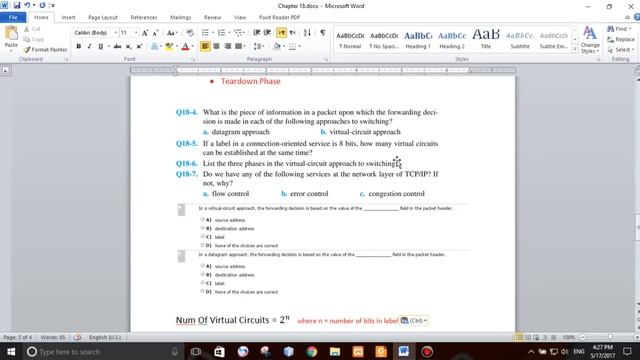Image resolution: width=640 pixels, height=360 pixels.
Task: Click the Undo icon in Quick Access Toolbar
Action: tap(27, 5)
